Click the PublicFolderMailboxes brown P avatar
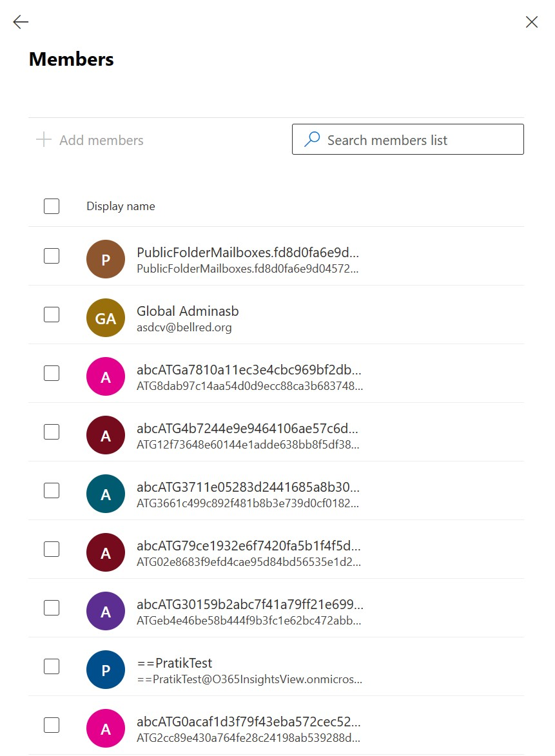The width and height of the screenshot is (555, 756). click(x=106, y=259)
